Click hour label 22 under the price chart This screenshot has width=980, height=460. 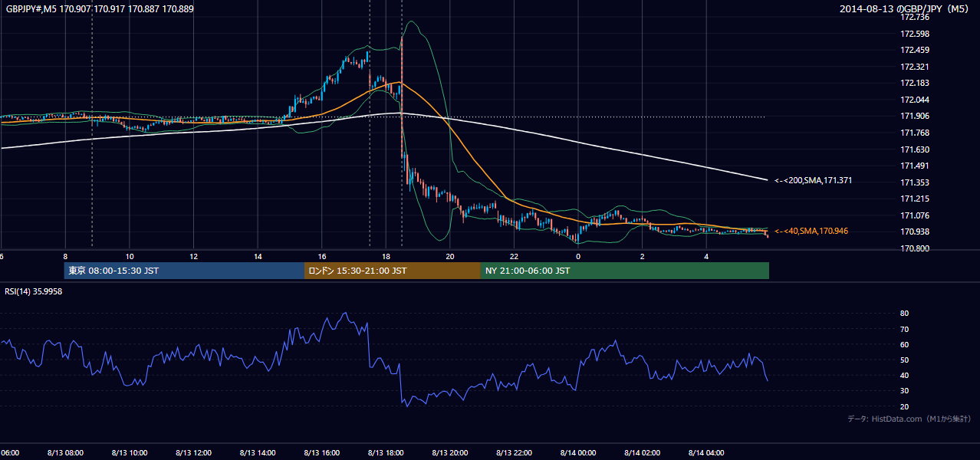(x=514, y=256)
